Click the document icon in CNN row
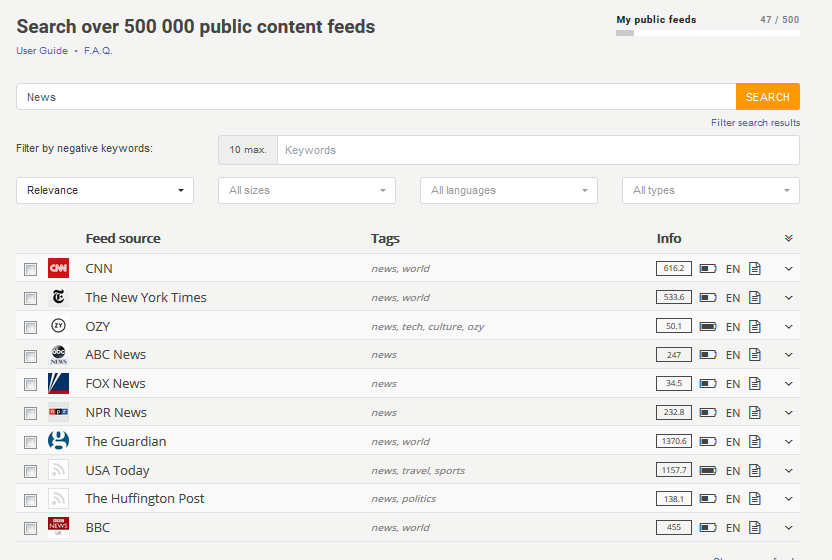Viewport: 832px width, 560px height. pos(755,269)
